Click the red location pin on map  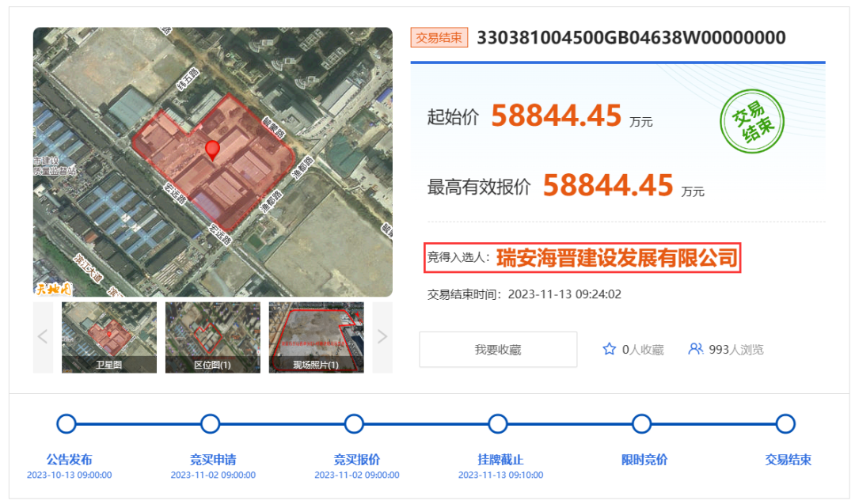pos(212,150)
